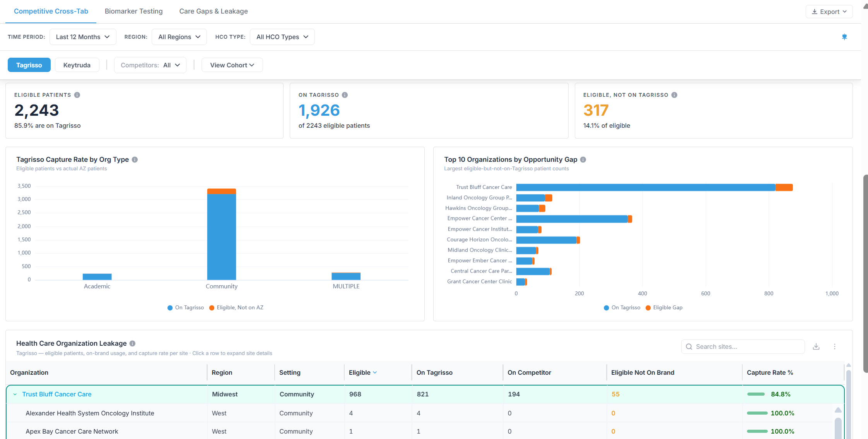The width and height of the screenshot is (868, 439).
Task: Click the Search sites input field
Action: [x=743, y=346]
